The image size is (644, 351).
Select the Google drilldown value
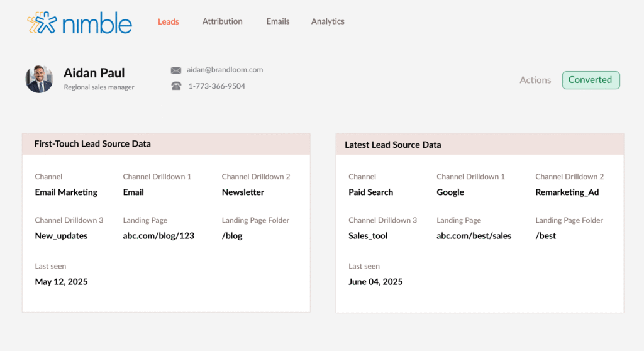(450, 192)
